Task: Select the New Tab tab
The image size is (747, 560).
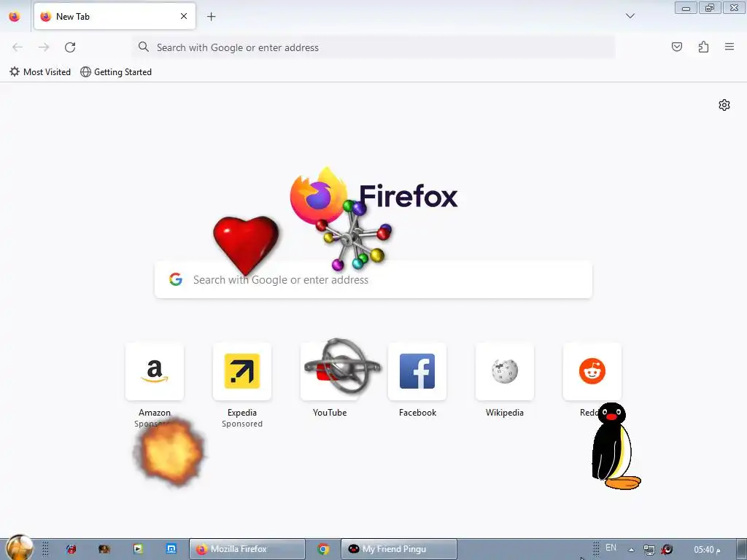Action: tap(115, 16)
